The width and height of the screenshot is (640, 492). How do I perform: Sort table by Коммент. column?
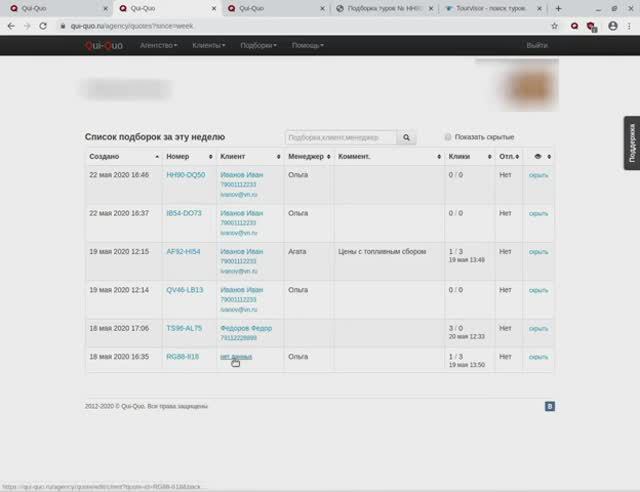pyautogui.click(x=389, y=157)
